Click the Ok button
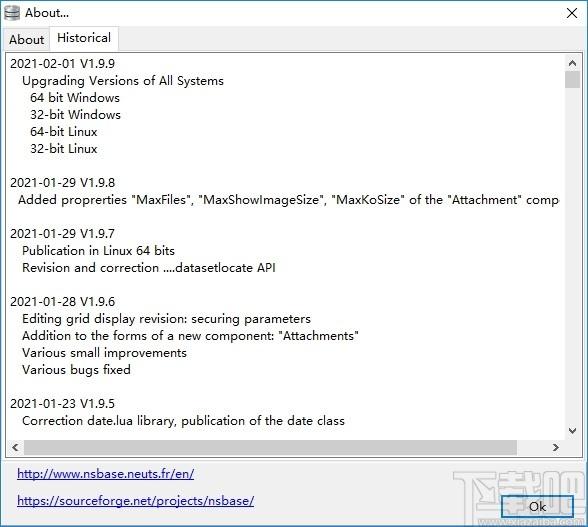 (x=537, y=507)
